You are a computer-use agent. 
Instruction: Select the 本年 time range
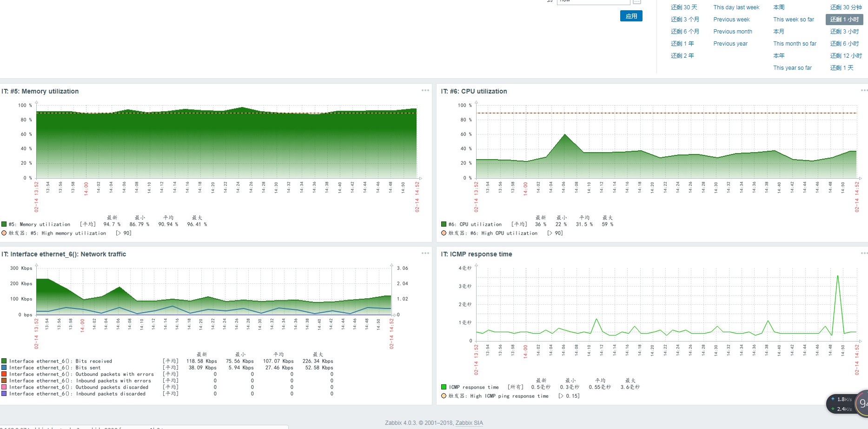tap(779, 56)
